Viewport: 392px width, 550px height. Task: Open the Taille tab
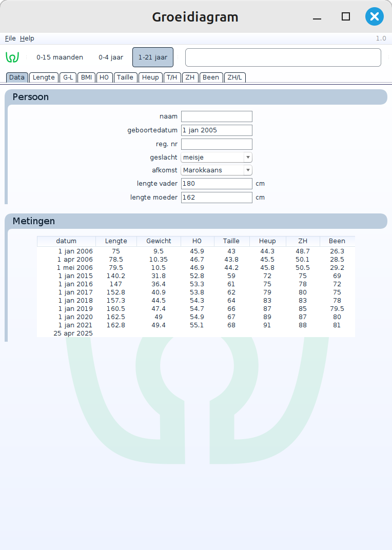pos(125,77)
